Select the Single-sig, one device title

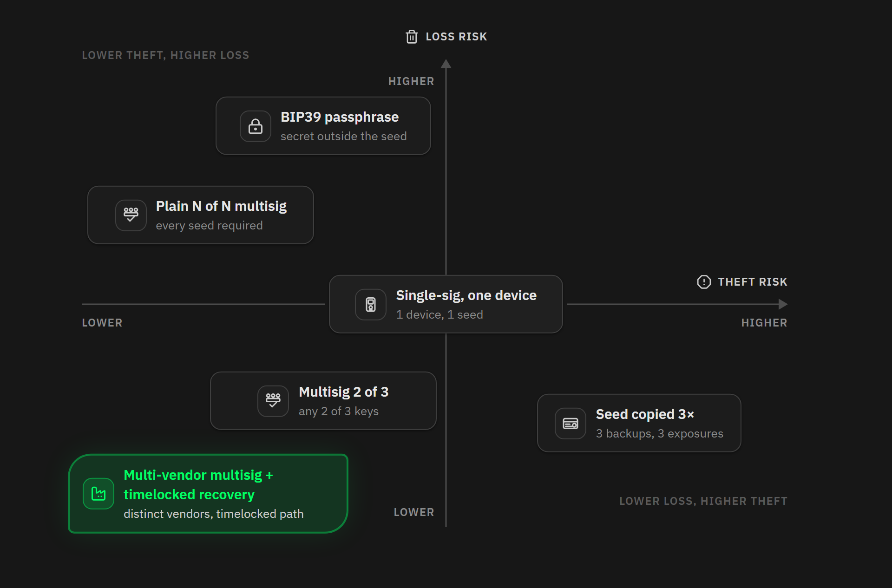click(x=466, y=295)
